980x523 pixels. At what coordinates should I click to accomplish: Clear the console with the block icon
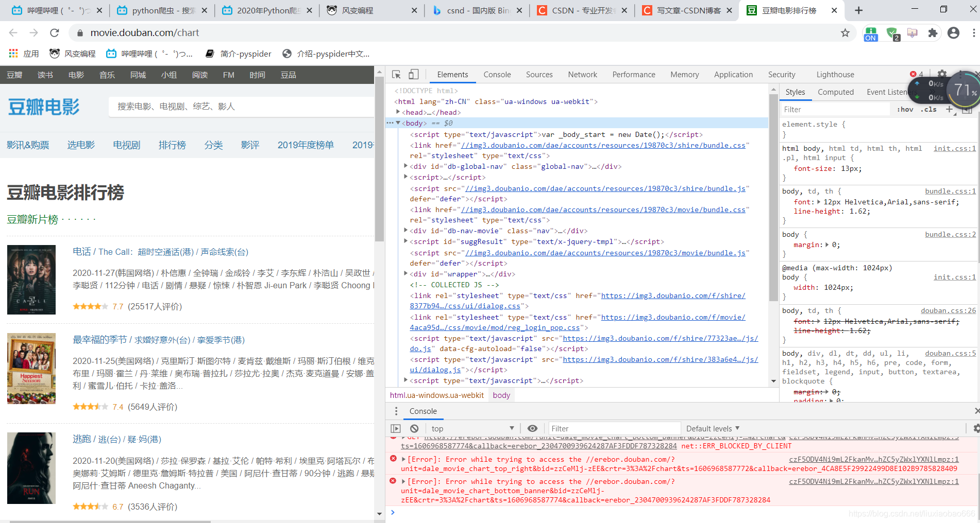pyautogui.click(x=414, y=428)
